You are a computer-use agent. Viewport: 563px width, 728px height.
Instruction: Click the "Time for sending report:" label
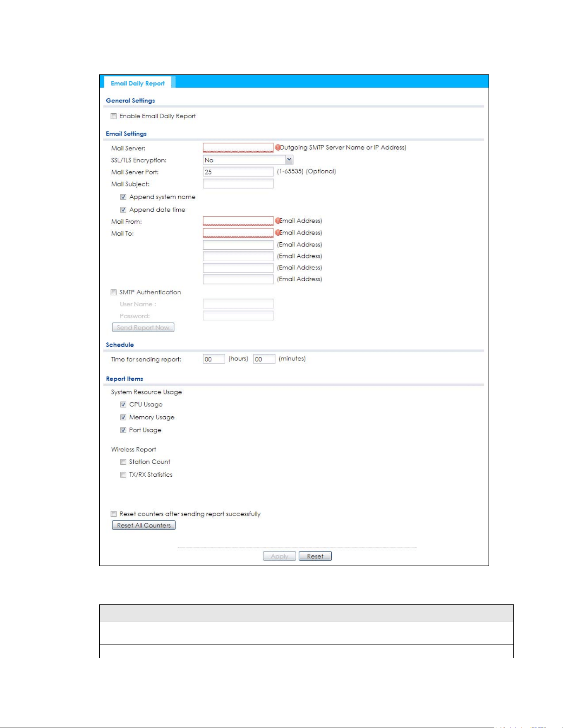tap(146, 359)
